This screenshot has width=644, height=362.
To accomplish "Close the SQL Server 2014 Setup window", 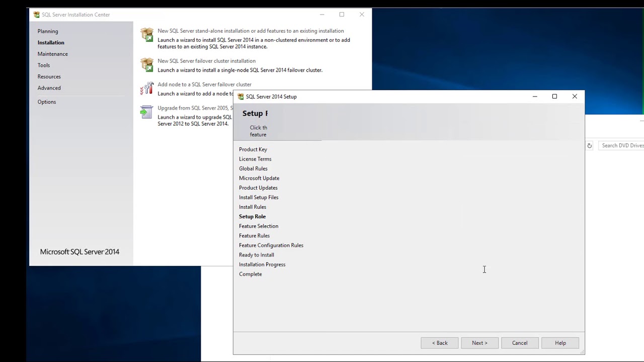I will [575, 97].
